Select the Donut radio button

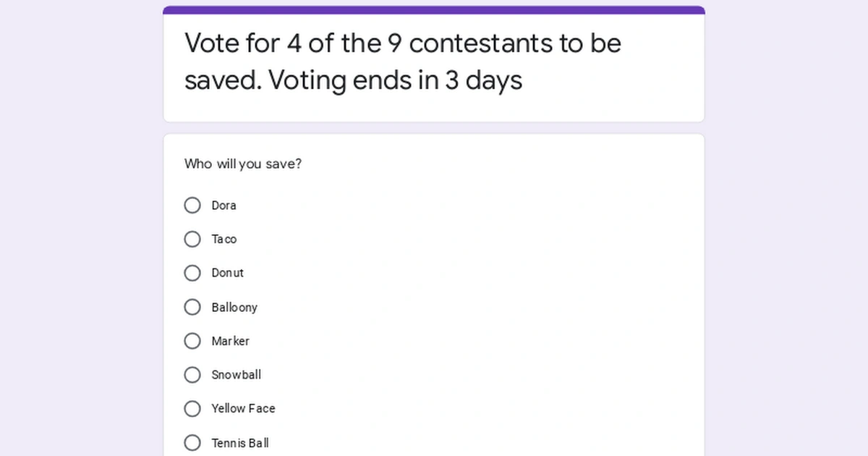(x=192, y=273)
